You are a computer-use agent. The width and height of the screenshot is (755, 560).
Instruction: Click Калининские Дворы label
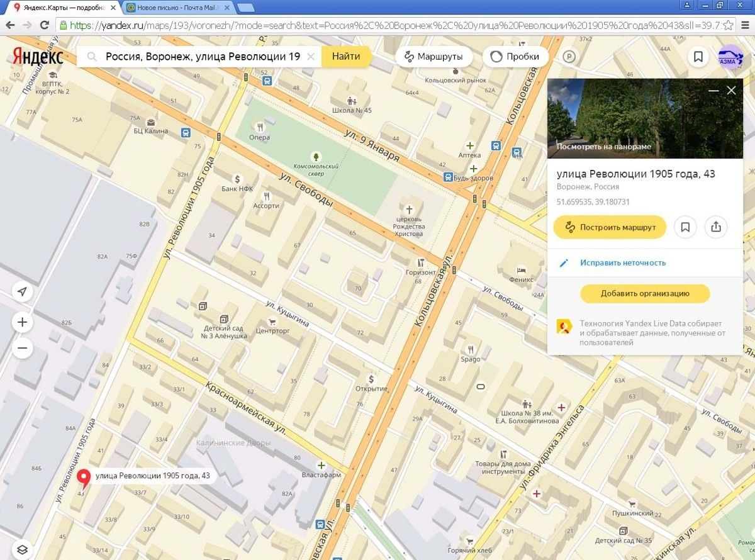233,443
